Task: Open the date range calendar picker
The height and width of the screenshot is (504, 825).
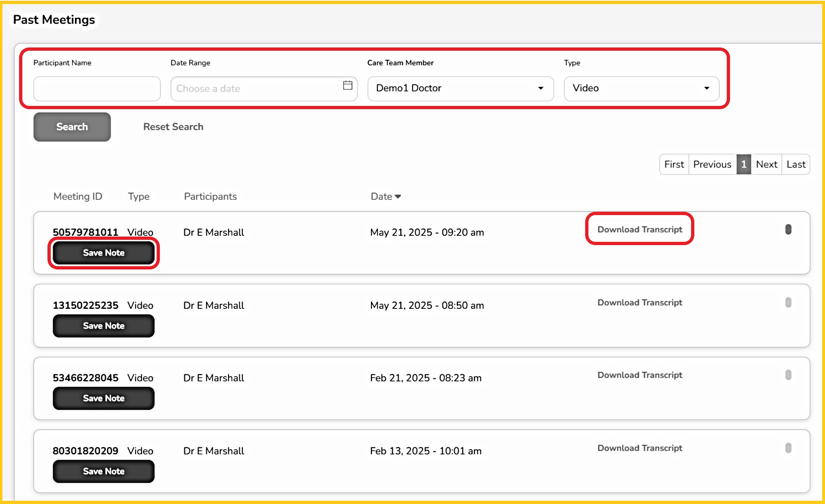Action: click(x=347, y=86)
